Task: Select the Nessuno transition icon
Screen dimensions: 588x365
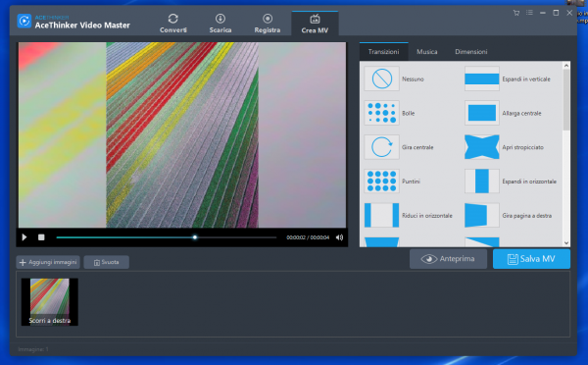Action: (381, 78)
